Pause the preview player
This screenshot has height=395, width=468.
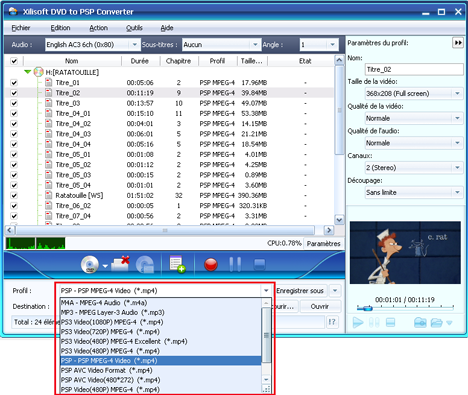coord(374,323)
